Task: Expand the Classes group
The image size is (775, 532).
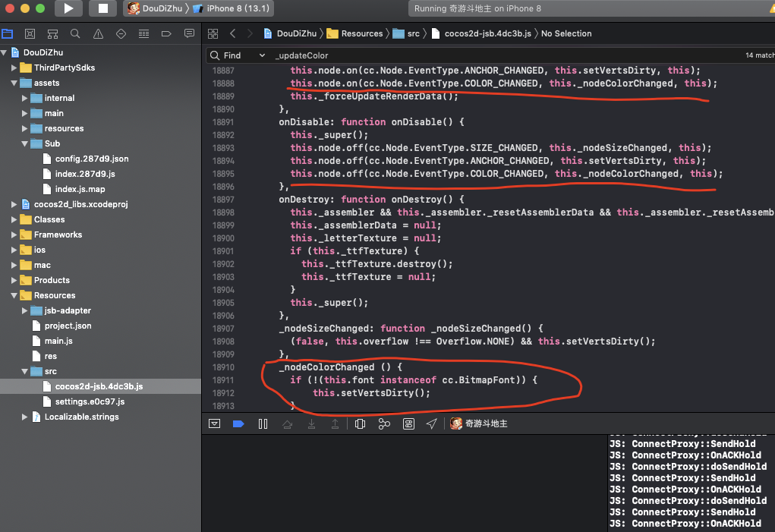Action: 14,220
